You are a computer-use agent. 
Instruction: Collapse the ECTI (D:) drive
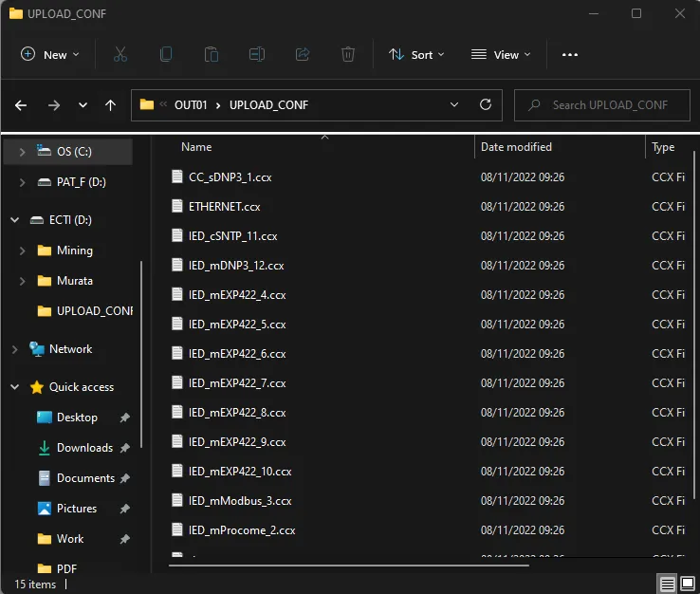coord(15,220)
